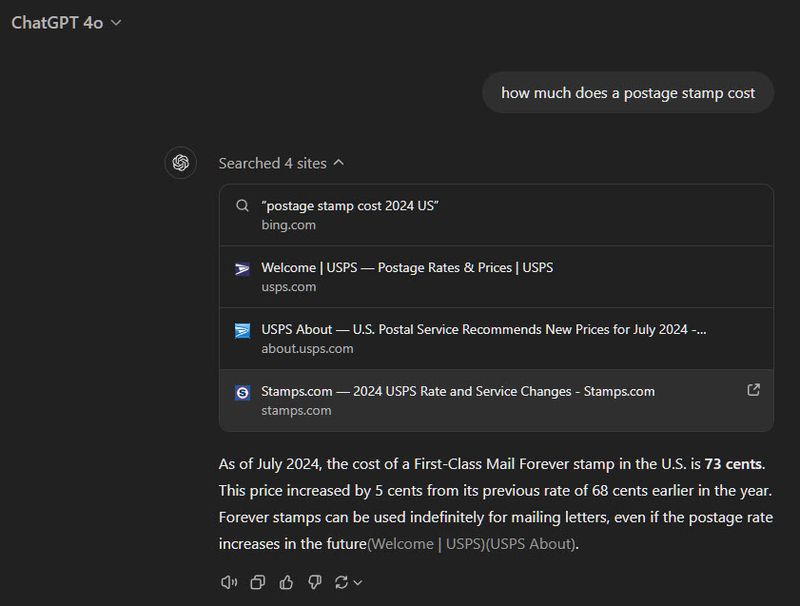Click the about.usps.com blue favicon icon
The width and height of the screenshot is (800, 606).
coord(242,331)
